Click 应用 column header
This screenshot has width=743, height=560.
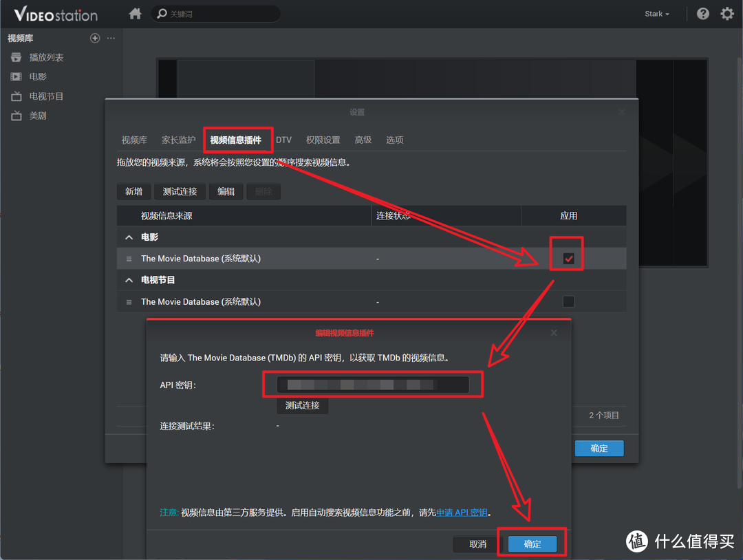(574, 216)
